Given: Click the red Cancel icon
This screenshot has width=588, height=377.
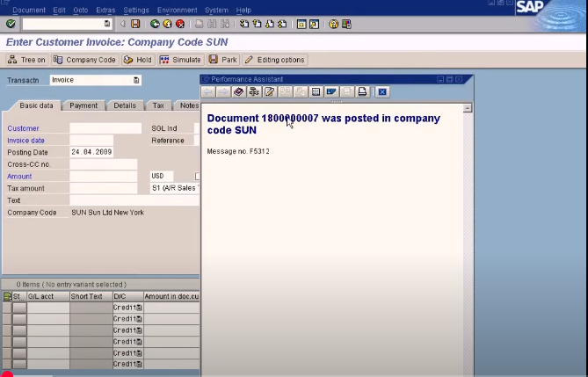Looking at the screenshot, I should tap(180, 24).
